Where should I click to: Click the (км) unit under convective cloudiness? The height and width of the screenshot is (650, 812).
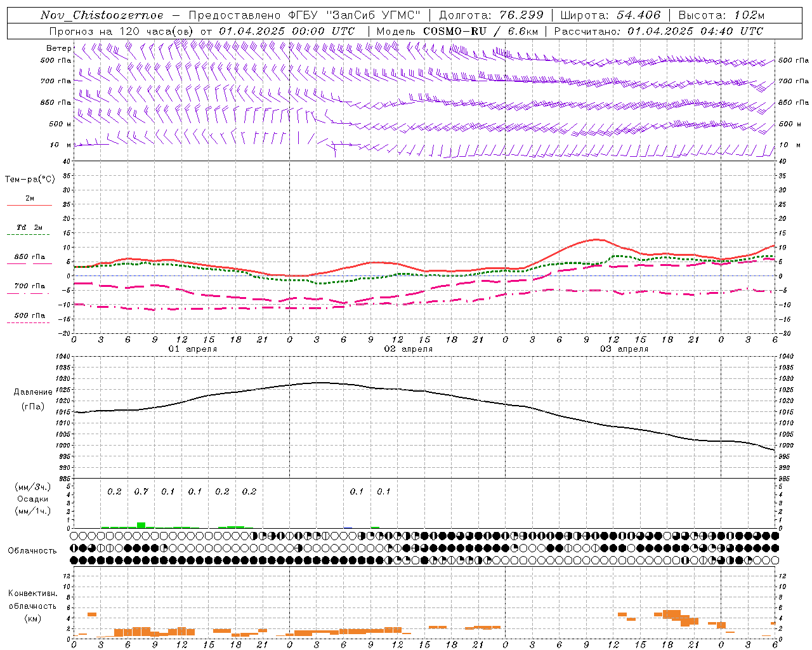(x=32, y=618)
